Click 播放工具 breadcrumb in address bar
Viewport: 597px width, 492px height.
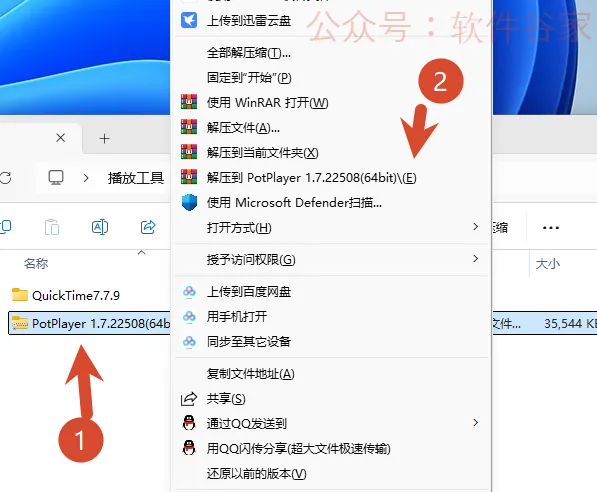[x=136, y=178]
